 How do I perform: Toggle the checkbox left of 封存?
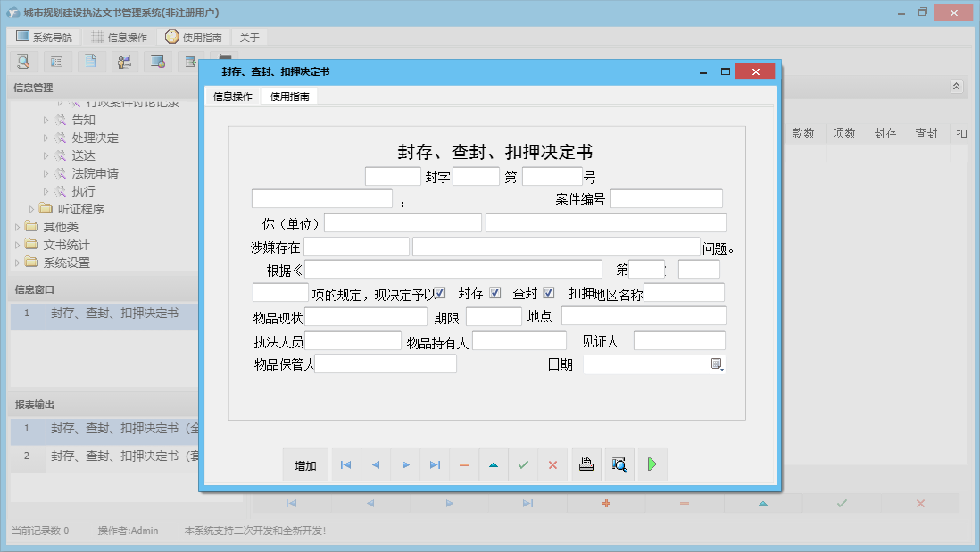tap(440, 293)
